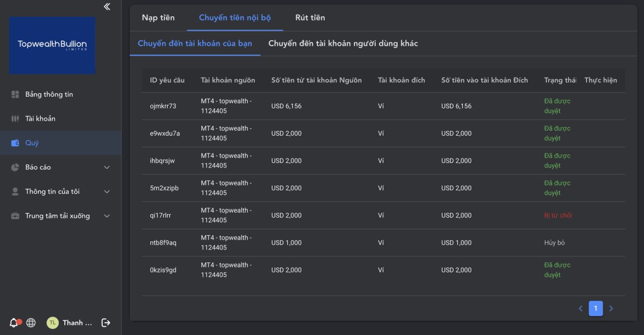Image resolution: width=644 pixels, height=335 pixels.
Task: Click the Quỹ wallet icon
Action: [x=15, y=143]
